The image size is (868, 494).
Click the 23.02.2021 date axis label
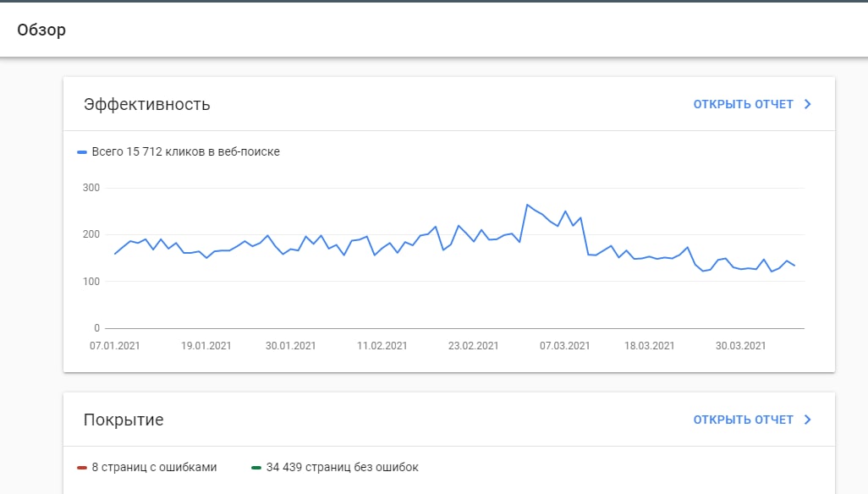473,346
